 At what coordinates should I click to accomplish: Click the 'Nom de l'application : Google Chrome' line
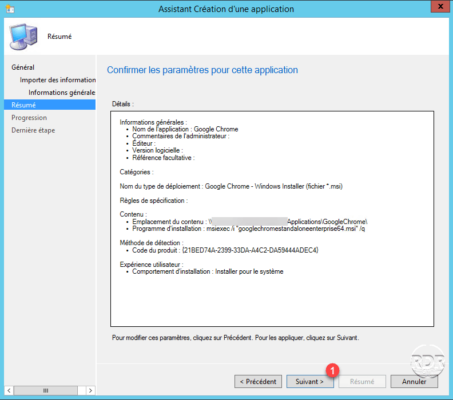[185, 129]
